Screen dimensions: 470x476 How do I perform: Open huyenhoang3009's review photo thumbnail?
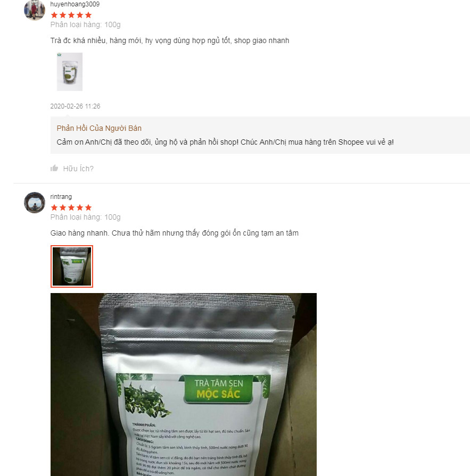coord(70,72)
